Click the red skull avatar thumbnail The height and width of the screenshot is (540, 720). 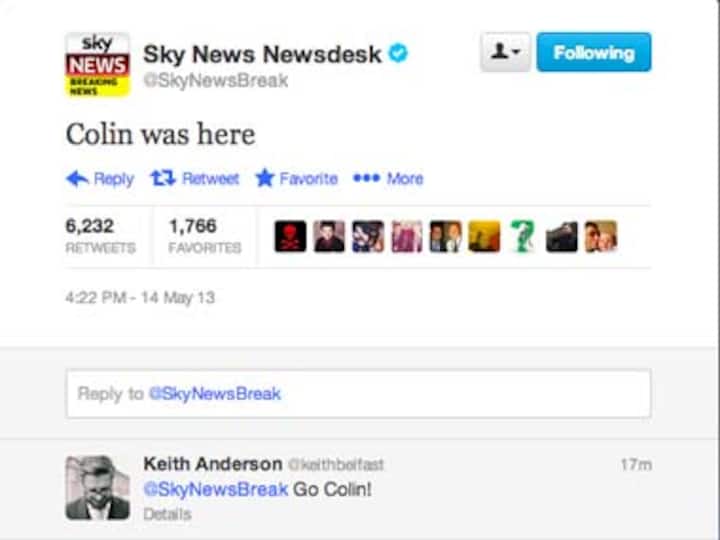pos(290,236)
